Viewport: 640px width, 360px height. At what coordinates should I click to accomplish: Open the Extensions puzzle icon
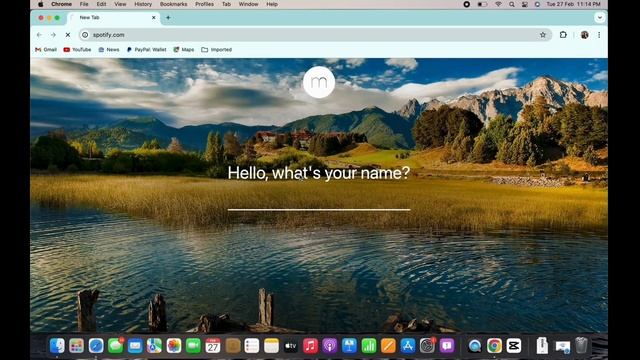pyautogui.click(x=563, y=35)
